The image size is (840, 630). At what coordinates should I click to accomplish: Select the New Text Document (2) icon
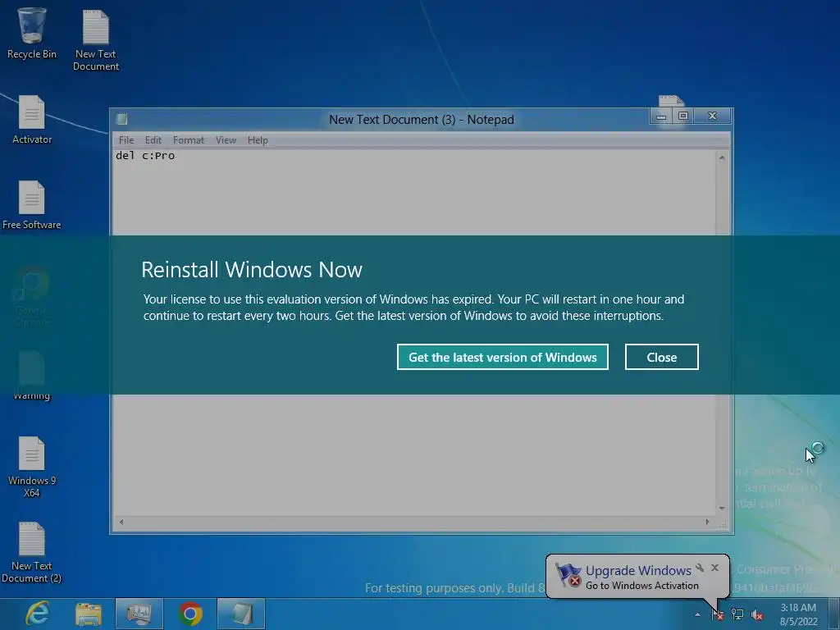coord(32,552)
